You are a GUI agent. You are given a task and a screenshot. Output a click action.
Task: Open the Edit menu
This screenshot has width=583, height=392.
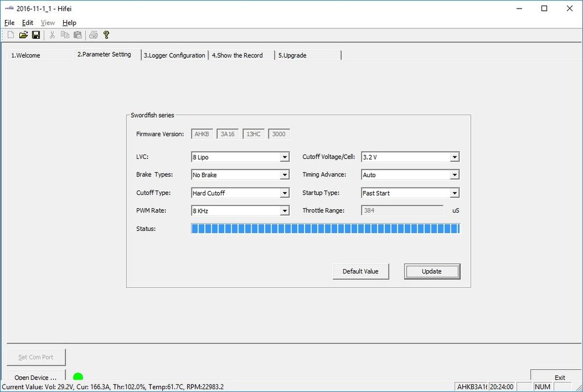coord(27,23)
